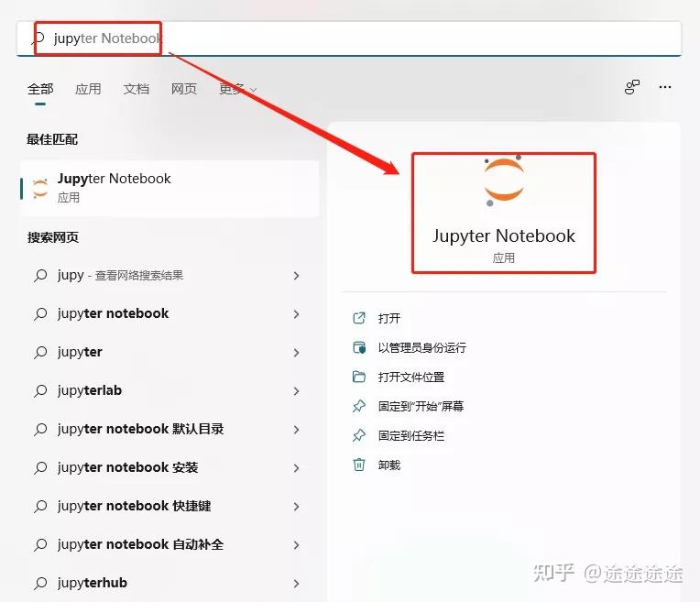Click search icon beside 'jupyter notebook 快捷键'
This screenshot has height=602, width=700.
point(40,506)
